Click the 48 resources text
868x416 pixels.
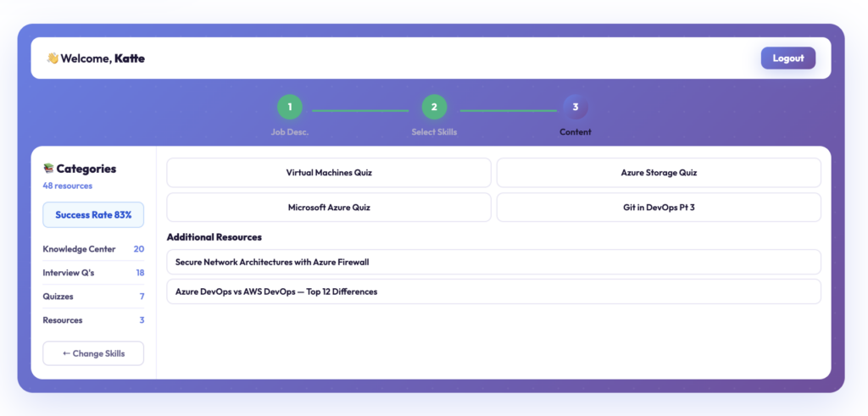(x=68, y=186)
